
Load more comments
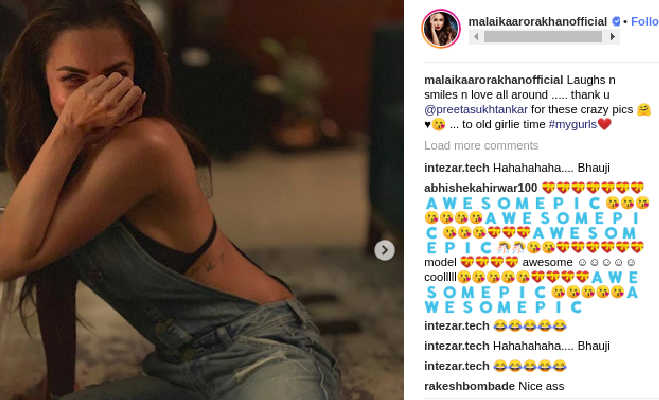(481, 146)
